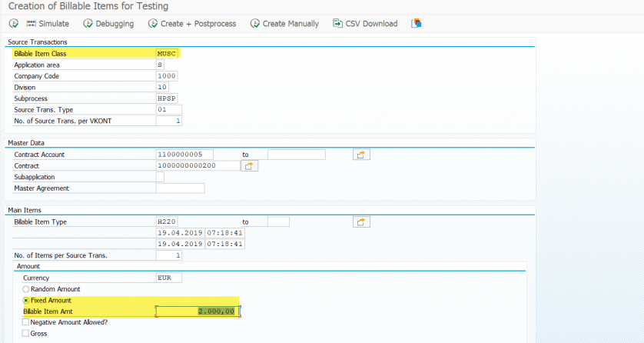Click the Billable Item Class label

[40, 54]
